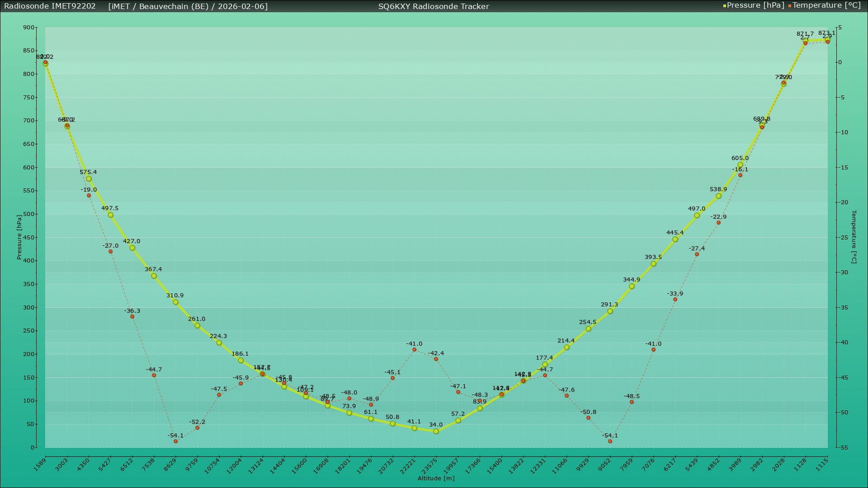This screenshot has height=488, width=868.
Task: Select the -33.9 temperature data point
Action: (x=675, y=300)
